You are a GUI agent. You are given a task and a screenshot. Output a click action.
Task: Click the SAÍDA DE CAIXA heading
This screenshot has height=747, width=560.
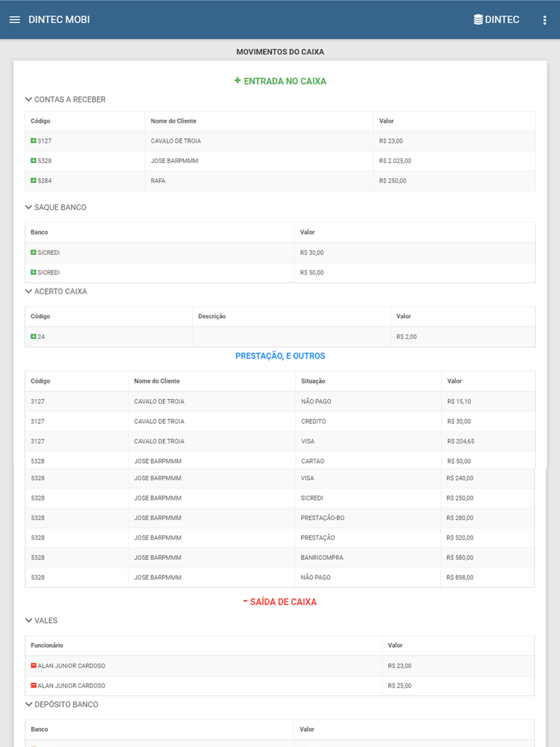tap(283, 602)
